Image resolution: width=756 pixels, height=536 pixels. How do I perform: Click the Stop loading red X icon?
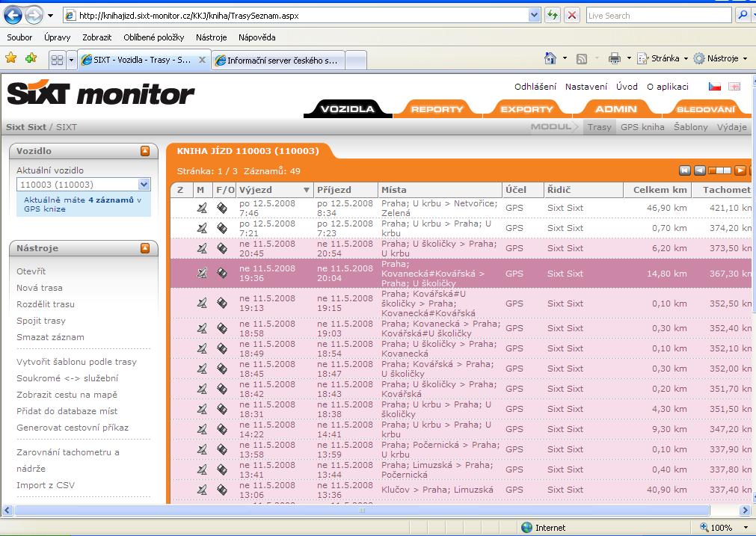coord(572,16)
